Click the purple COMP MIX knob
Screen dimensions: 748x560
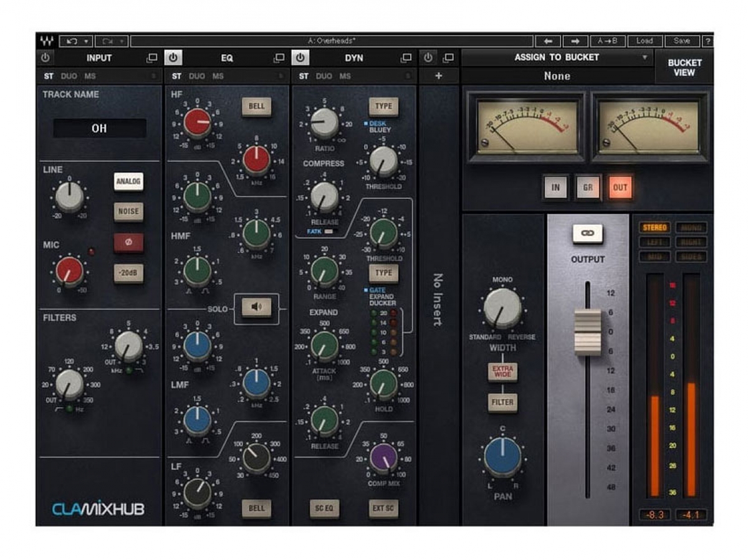click(383, 458)
